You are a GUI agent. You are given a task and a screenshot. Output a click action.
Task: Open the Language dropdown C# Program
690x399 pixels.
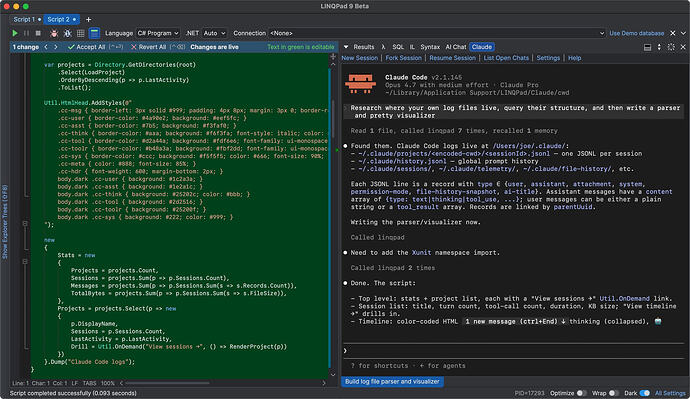(158, 33)
